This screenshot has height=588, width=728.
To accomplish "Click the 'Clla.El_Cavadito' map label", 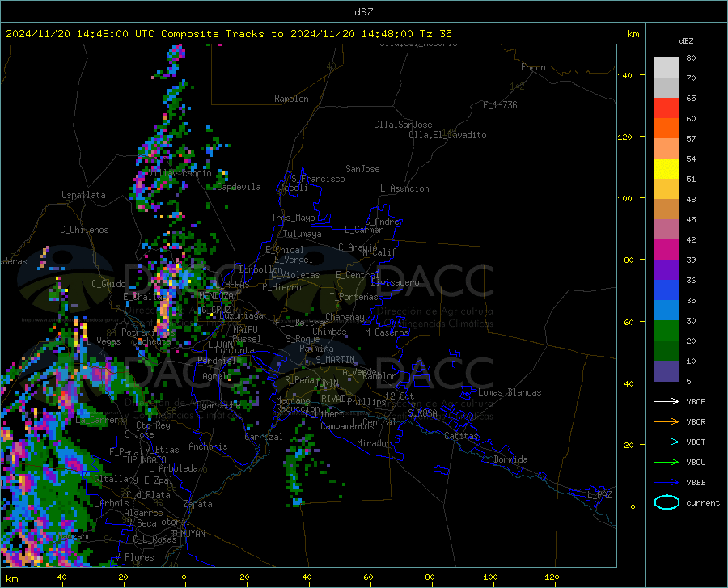I will [447, 135].
